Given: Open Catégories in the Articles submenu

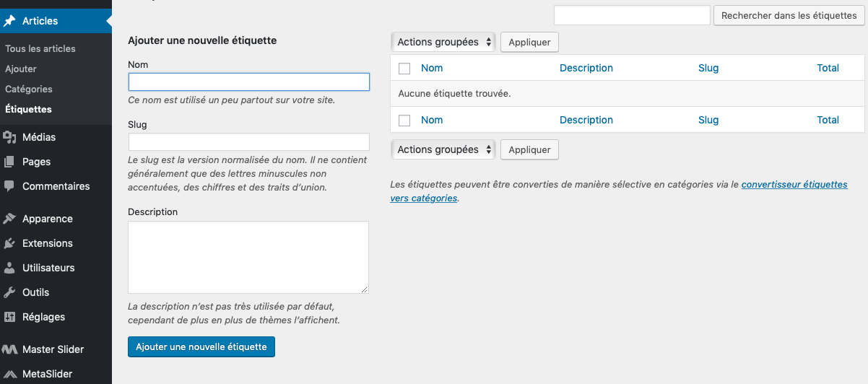Looking at the screenshot, I should (29, 89).
